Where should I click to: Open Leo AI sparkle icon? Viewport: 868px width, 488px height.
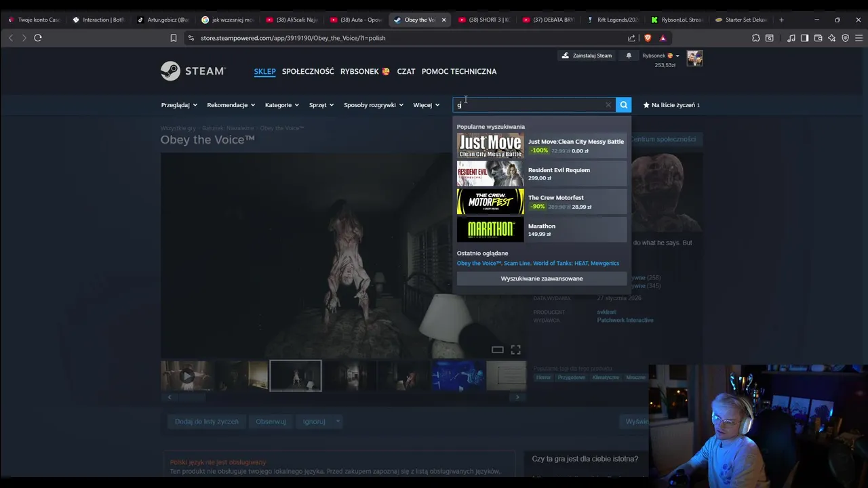point(831,38)
